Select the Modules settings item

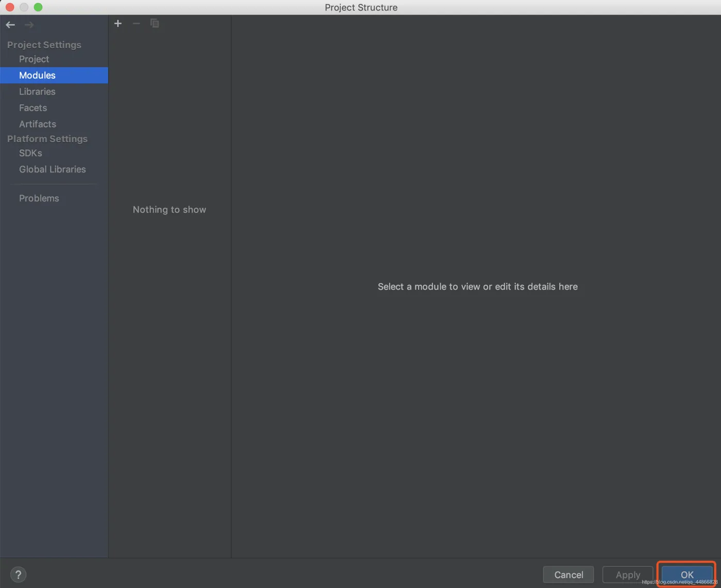click(x=54, y=75)
